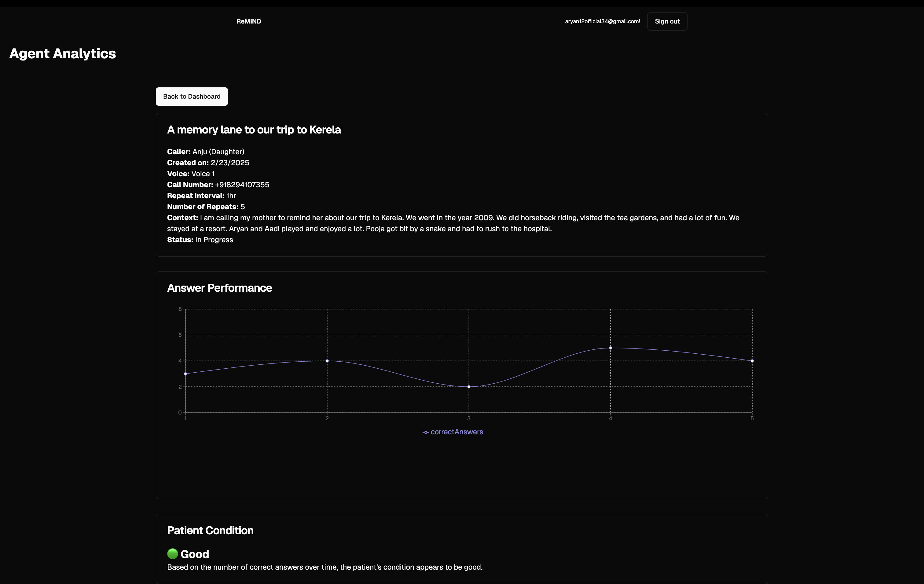The height and width of the screenshot is (584, 924).
Task: Click the x-axis tick label 3
Action: pos(468,418)
